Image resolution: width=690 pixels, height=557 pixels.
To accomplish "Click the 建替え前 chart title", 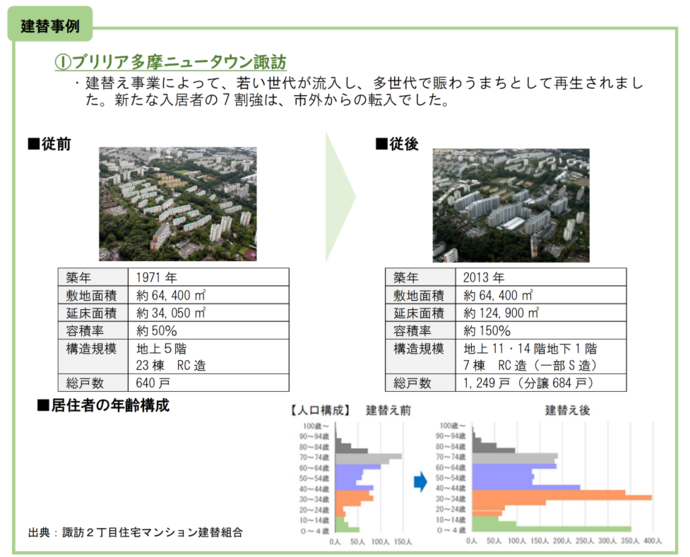I will click(388, 410).
